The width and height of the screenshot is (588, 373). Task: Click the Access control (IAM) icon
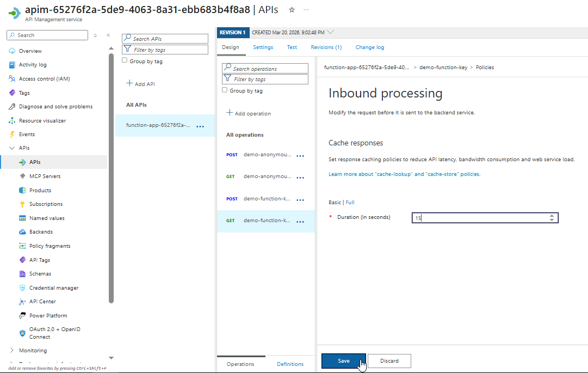click(x=12, y=79)
